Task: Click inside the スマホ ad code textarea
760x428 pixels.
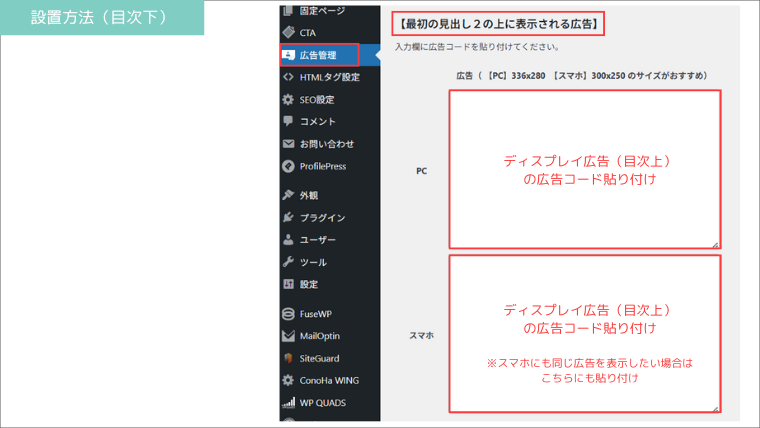Action: coord(585,333)
